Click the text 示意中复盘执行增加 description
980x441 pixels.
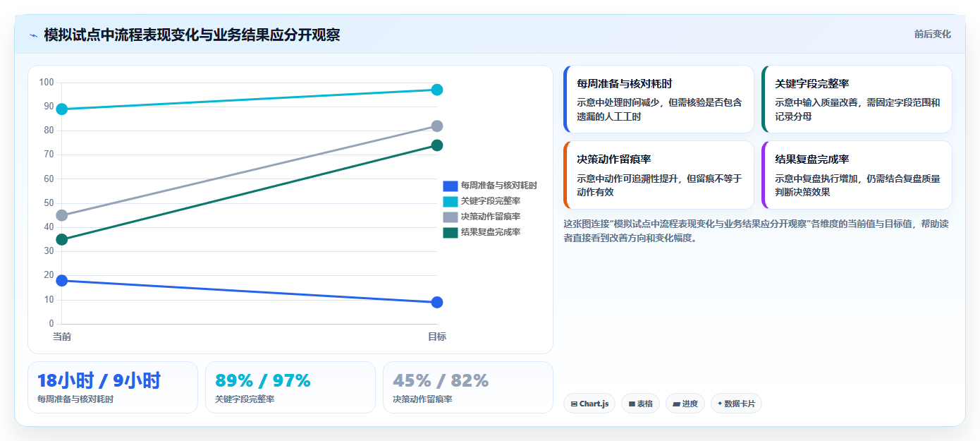pyautogui.click(x=857, y=185)
